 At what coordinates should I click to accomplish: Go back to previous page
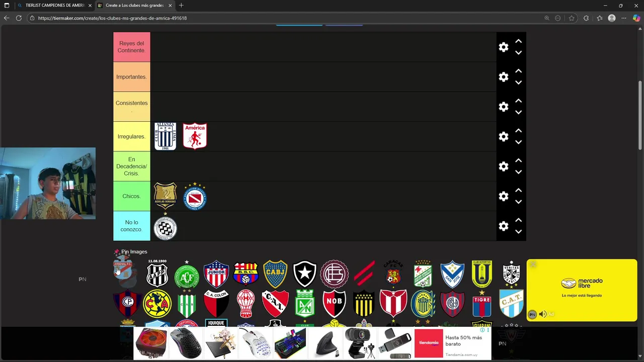7,18
